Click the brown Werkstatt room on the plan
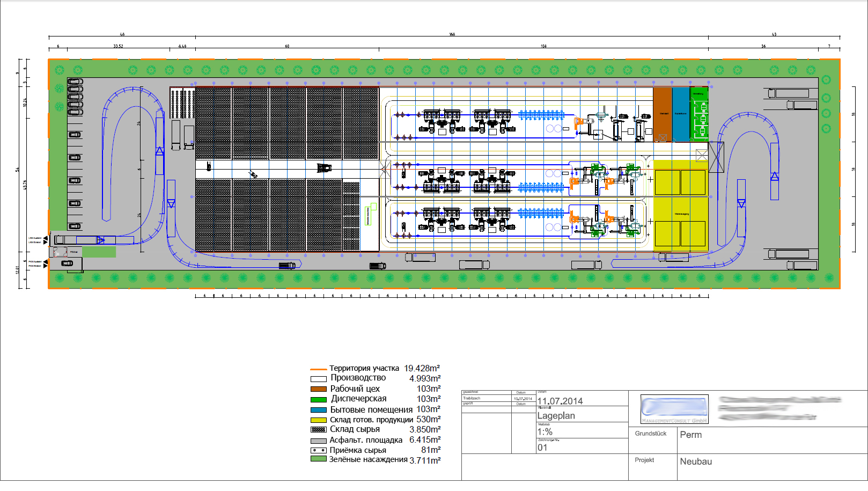 [x=663, y=114]
